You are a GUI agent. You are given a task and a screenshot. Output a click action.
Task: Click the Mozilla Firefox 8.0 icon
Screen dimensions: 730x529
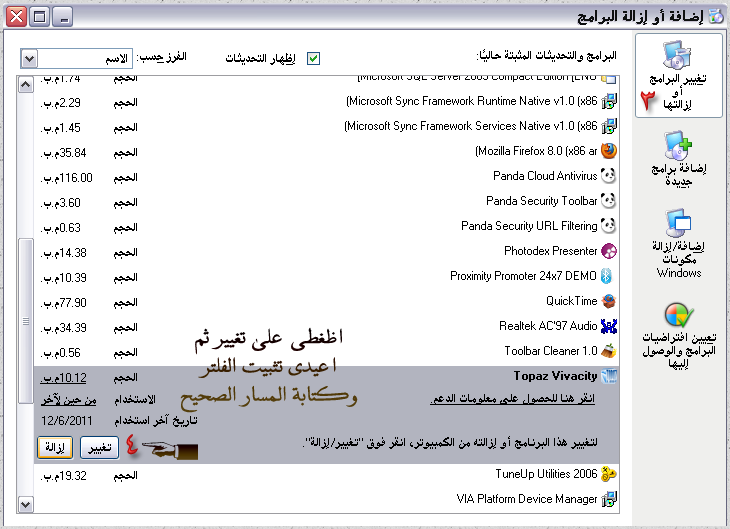click(x=608, y=151)
